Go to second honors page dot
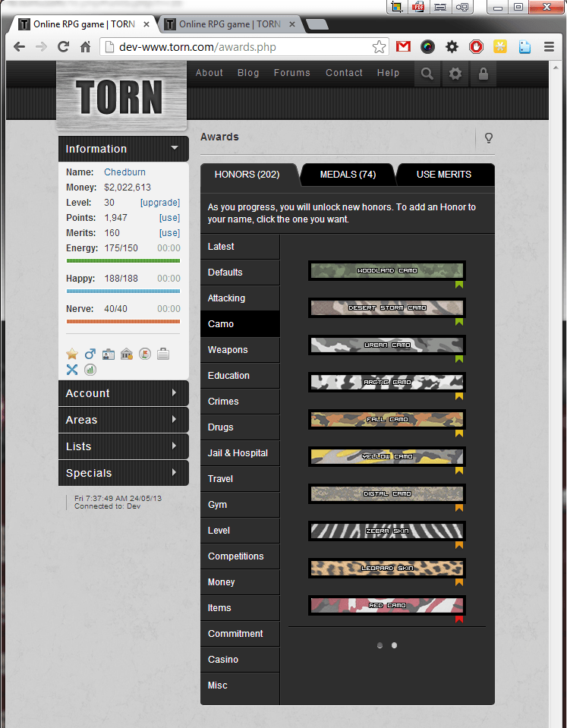Image resolution: width=567 pixels, height=728 pixels. 394,645
